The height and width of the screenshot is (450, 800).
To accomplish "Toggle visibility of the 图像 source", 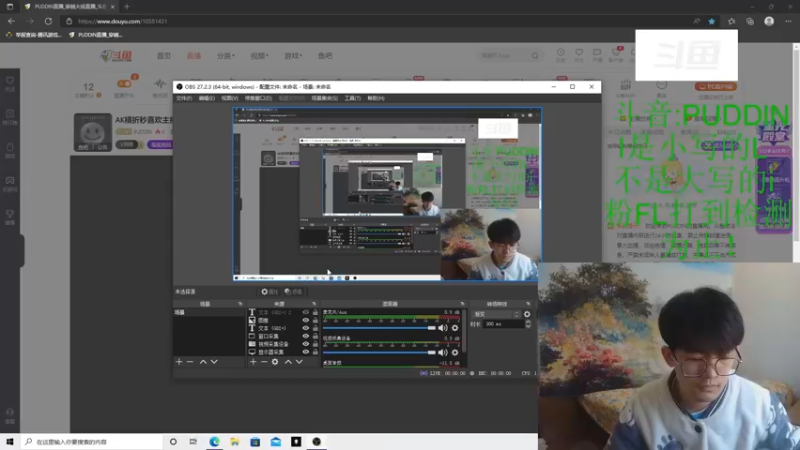I will 306,320.
